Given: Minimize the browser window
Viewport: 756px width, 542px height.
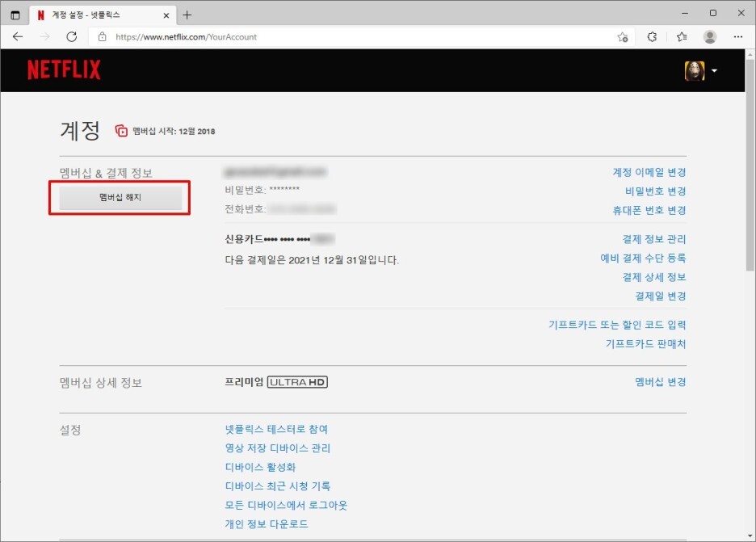Looking at the screenshot, I should pos(685,13).
